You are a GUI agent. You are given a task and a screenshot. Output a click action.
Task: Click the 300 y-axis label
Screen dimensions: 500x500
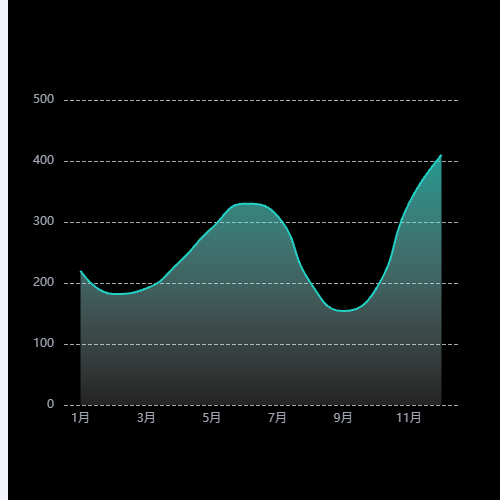[43, 221]
